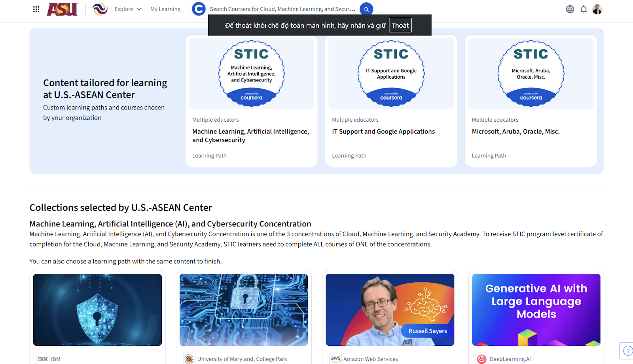Screen dimensions: 633x364
Task: Click the Russell Sayers course thumbnail
Action: [x=390, y=309]
